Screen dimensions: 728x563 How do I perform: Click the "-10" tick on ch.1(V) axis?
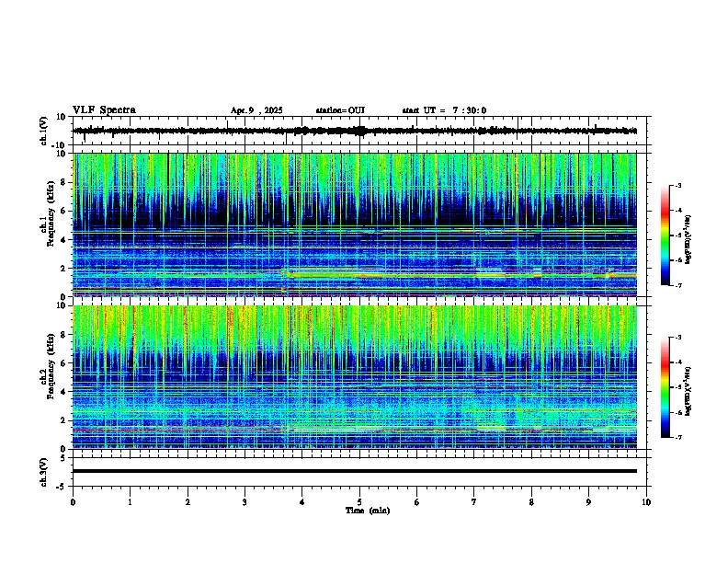[60, 145]
